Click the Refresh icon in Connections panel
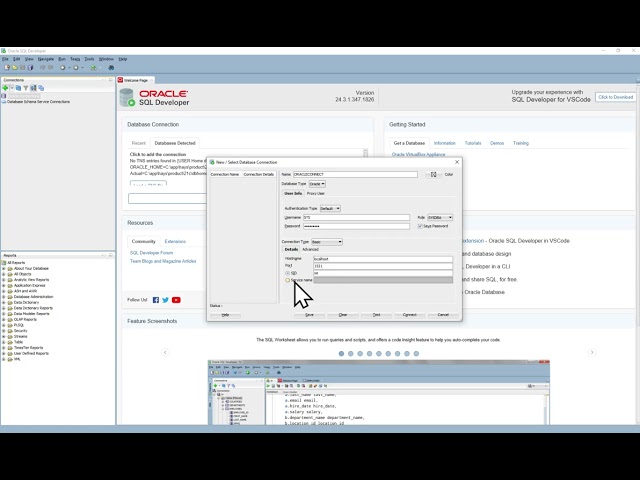This screenshot has height=480, width=640. click(18, 88)
